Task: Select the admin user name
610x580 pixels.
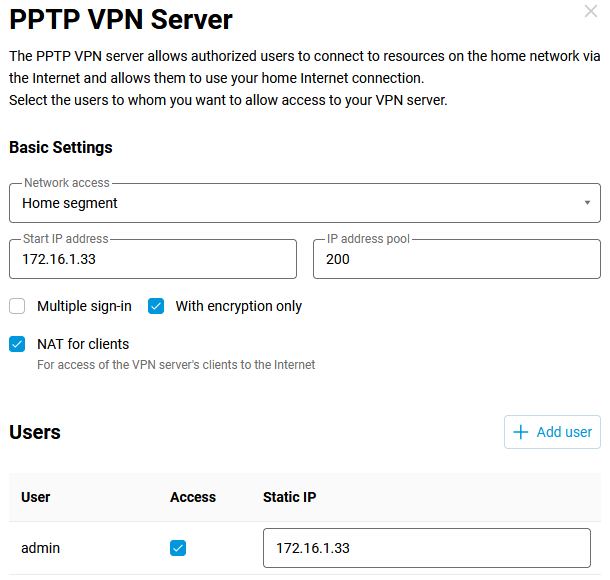Action: pos(41,548)
